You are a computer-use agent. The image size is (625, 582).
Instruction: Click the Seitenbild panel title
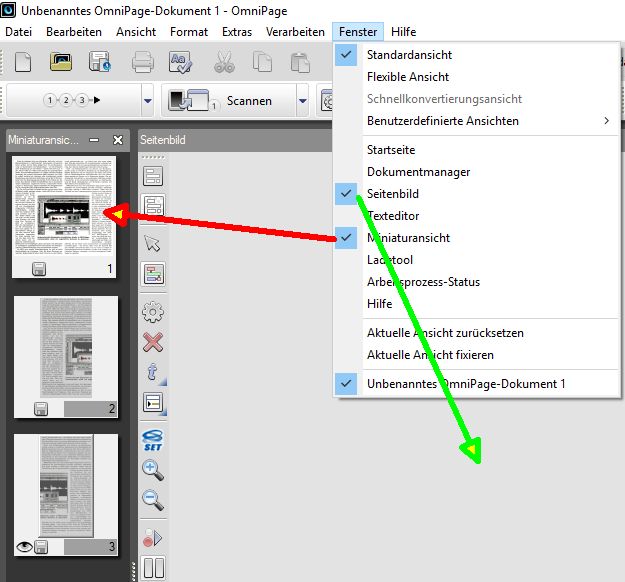click(163, 140)
